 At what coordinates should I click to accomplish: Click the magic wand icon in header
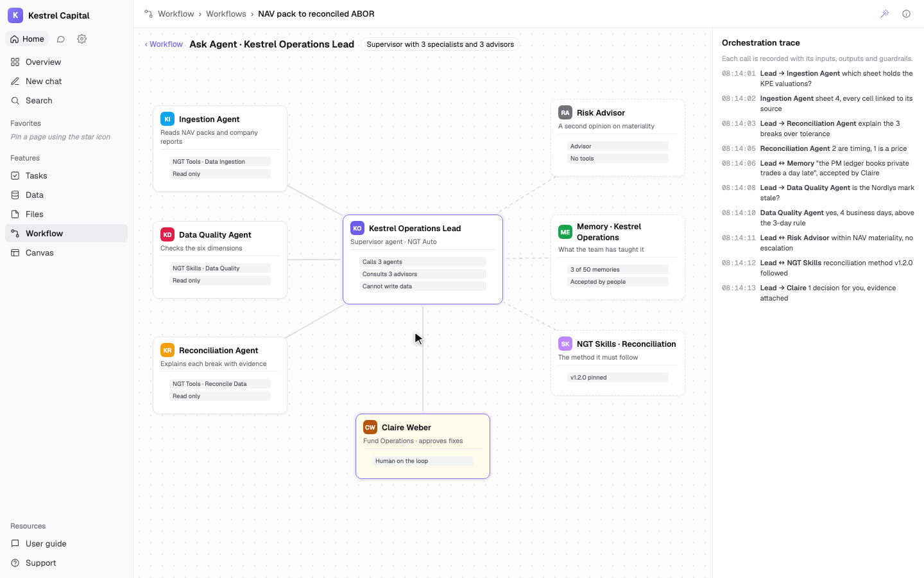[885, 13]
